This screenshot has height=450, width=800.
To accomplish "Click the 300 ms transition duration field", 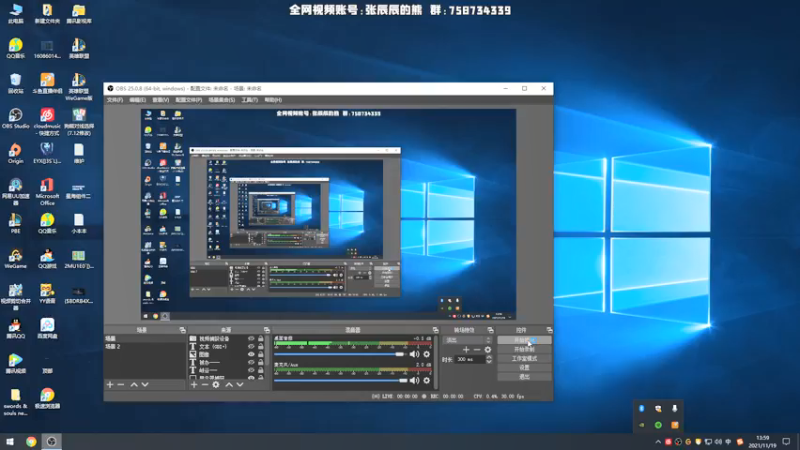I will click(x=470, y=359).
